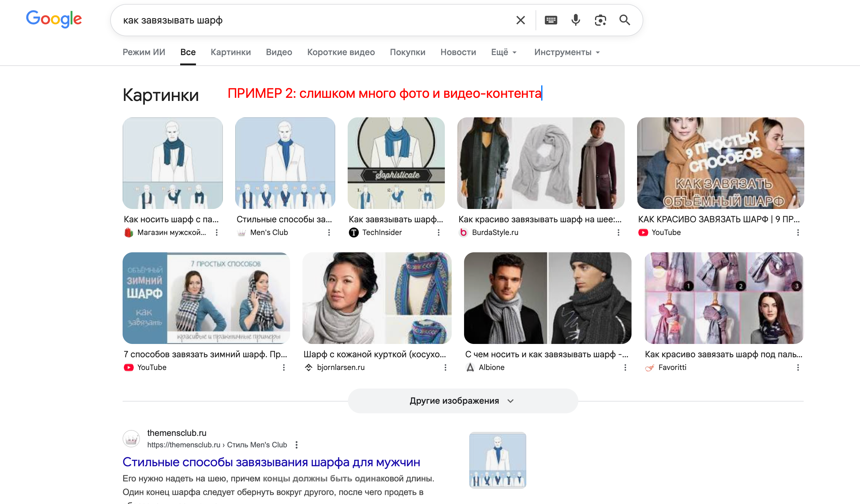
Task: Open 7 простых способов зимний шарф thumbnail
Action: click(x=206, y=298)
